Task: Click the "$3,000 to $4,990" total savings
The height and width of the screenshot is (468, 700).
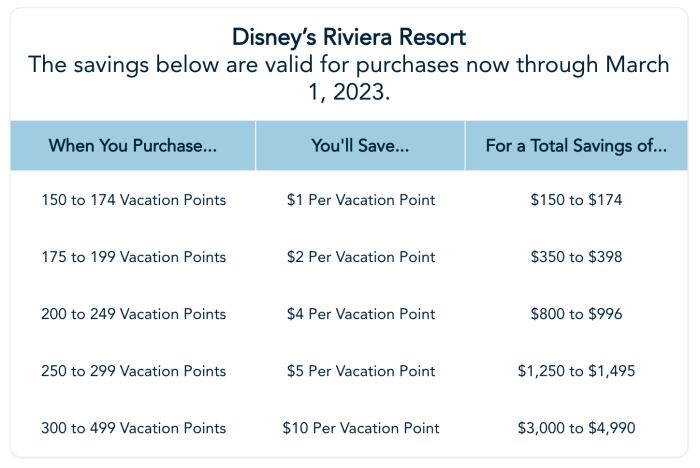Action: [576, 428]
